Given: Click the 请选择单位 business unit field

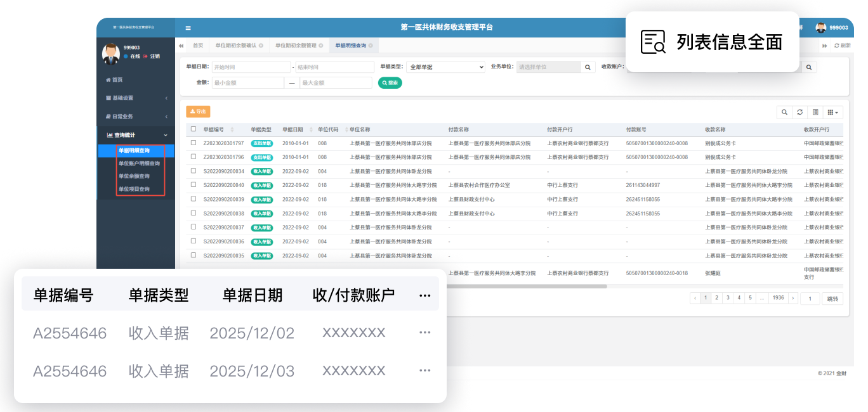Looking at the screenshot, I should tap(548, 67).
